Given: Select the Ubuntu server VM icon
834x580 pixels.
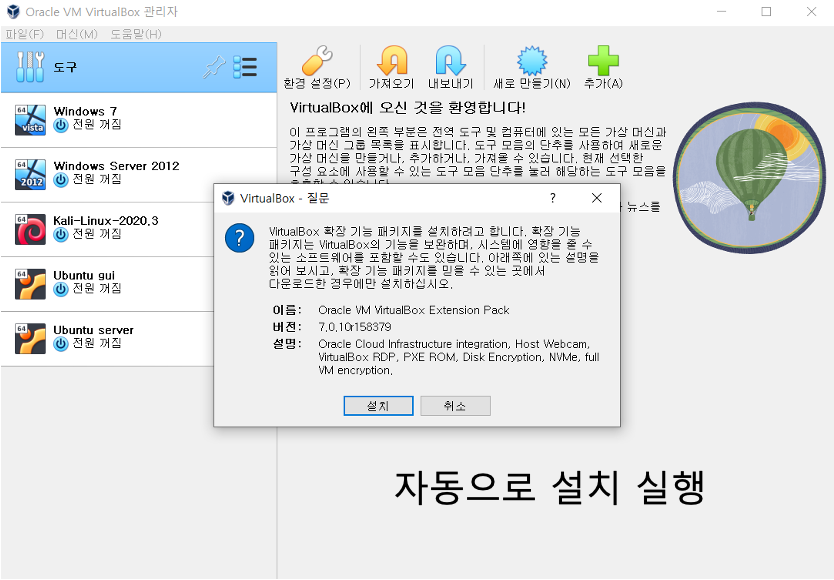Looking at the screenshot, I should click(30, 338).
